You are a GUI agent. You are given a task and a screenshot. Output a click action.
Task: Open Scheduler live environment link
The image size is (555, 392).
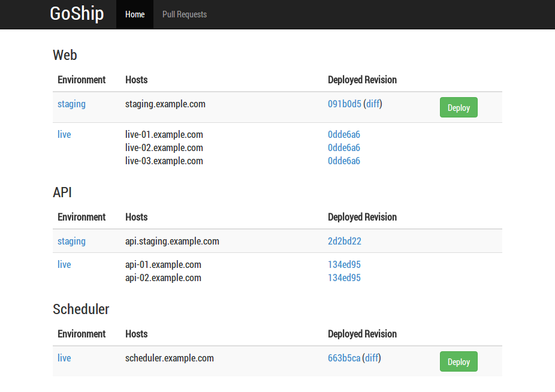[64, 358]
